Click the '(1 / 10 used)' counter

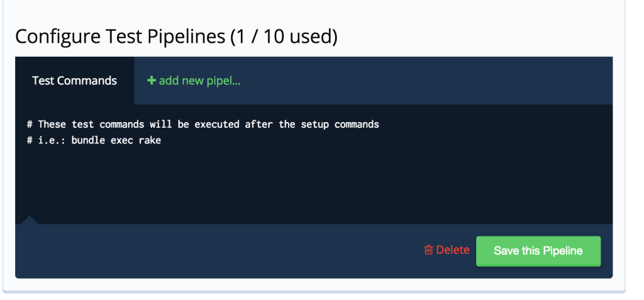(284, 36)
